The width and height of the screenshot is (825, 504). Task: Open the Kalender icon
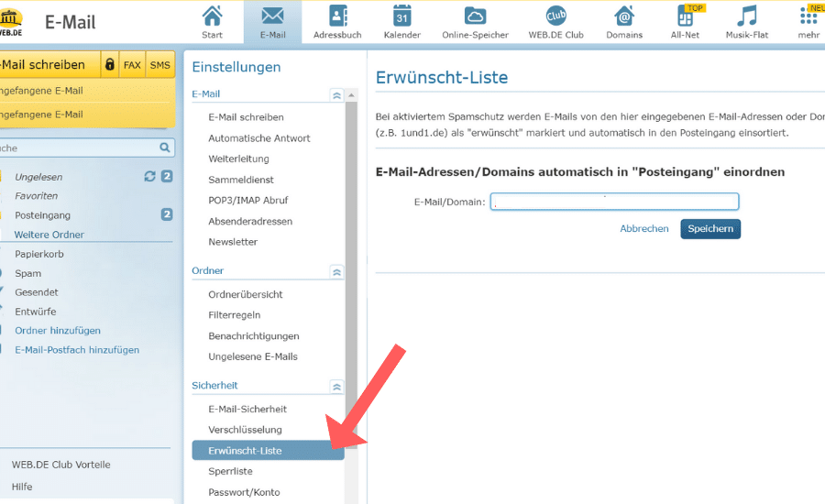[401, 16]
